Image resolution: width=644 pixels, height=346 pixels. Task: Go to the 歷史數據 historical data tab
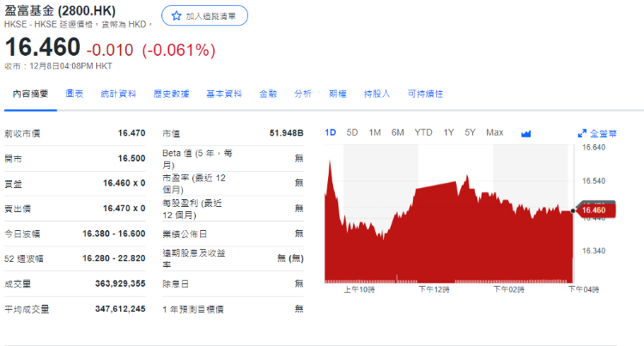click(171, 94)
